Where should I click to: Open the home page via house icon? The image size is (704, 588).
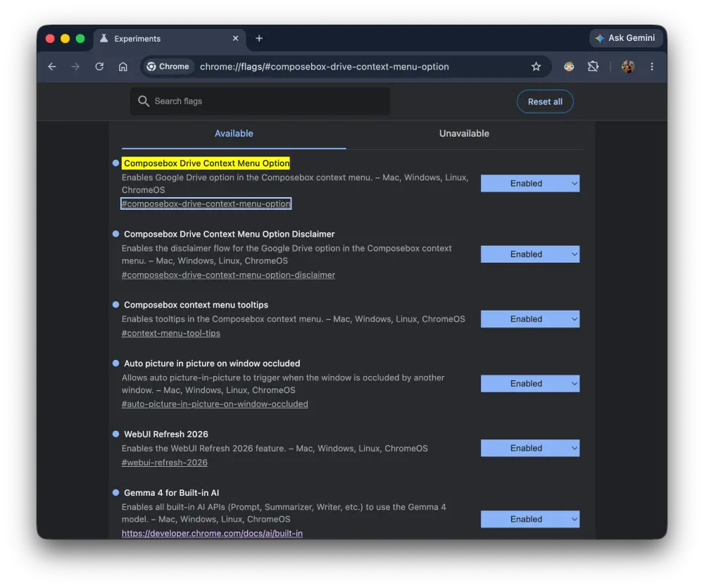123,66
